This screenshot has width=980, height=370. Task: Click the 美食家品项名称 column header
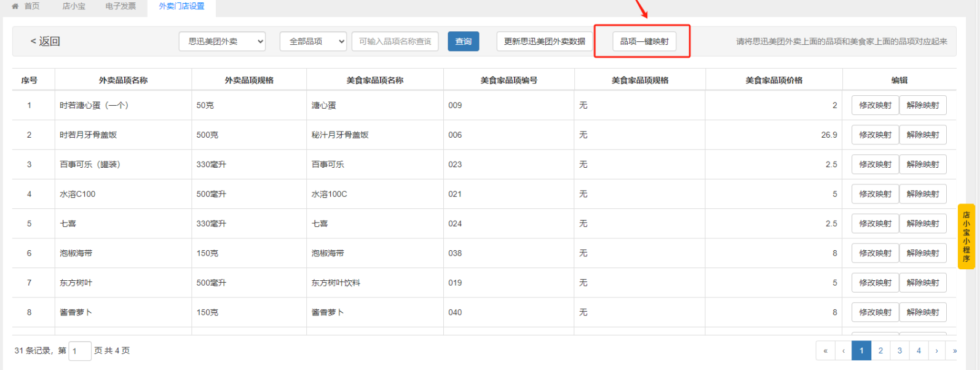[x=374, y=80]
